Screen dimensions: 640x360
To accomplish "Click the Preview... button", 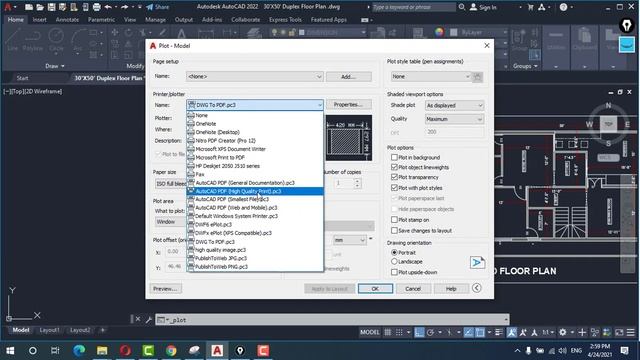I will (x=165, y=289).
